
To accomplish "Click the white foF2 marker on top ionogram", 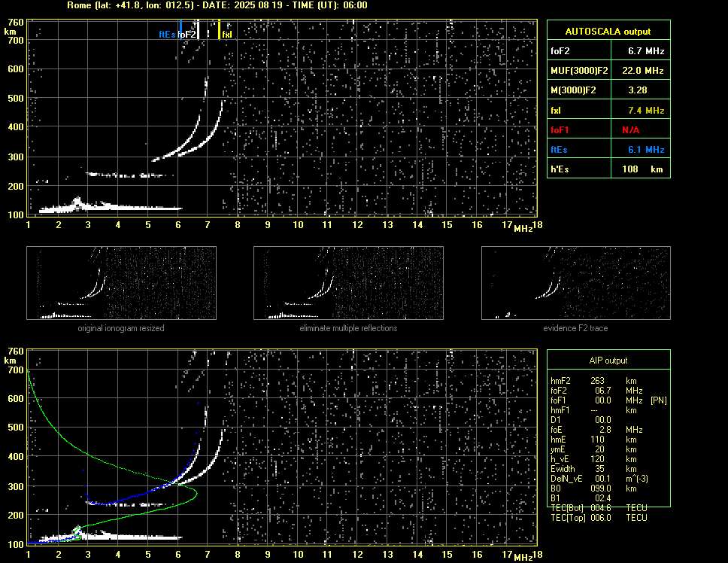I will point(199,29).
